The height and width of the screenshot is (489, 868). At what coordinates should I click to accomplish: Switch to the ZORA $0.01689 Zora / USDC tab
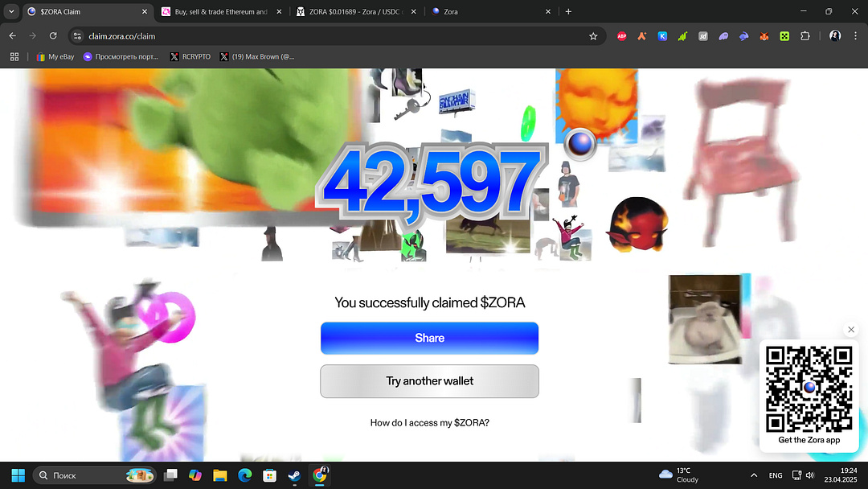coord(354,11)
